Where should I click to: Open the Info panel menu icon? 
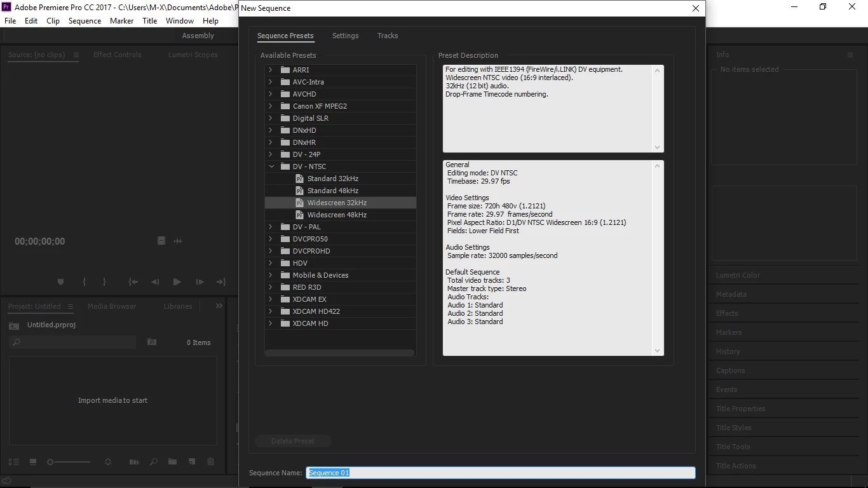click(850, 55)
